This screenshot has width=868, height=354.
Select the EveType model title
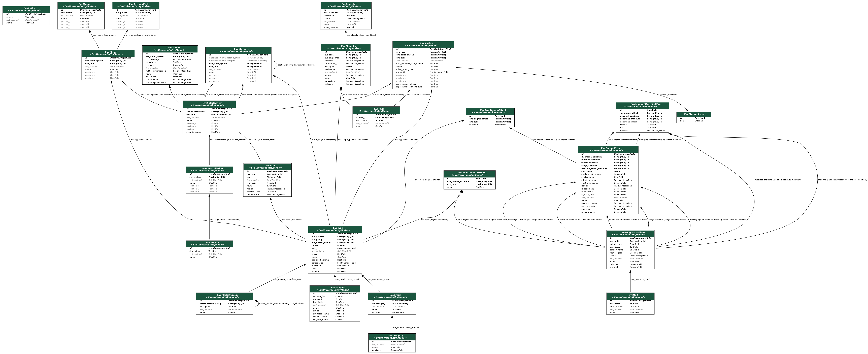338,228
